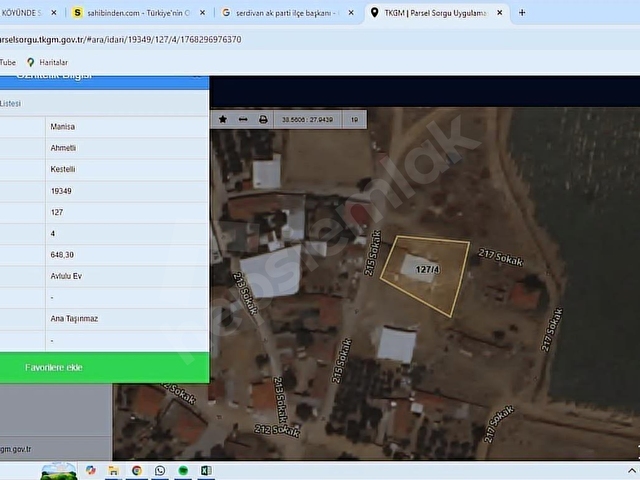Click the coordinates display 38.5006 : 27.9439
Image resolution: width=640 pixels, height=480 pixels.
click(307, 120)
